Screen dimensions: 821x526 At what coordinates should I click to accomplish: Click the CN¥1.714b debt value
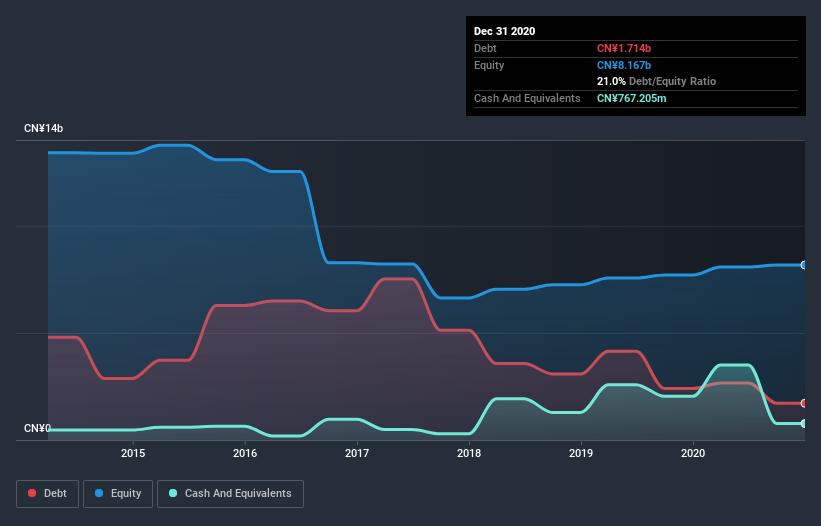624,49
